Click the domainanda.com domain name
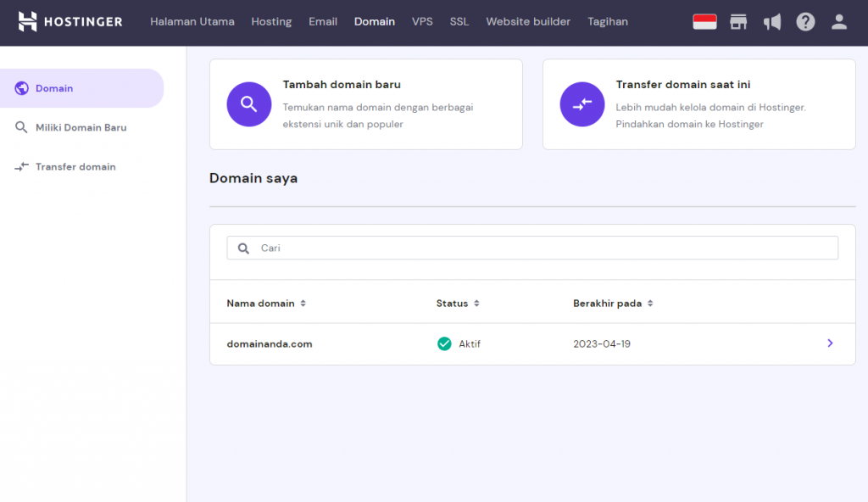The image size is (868, 502). (270, 344)
